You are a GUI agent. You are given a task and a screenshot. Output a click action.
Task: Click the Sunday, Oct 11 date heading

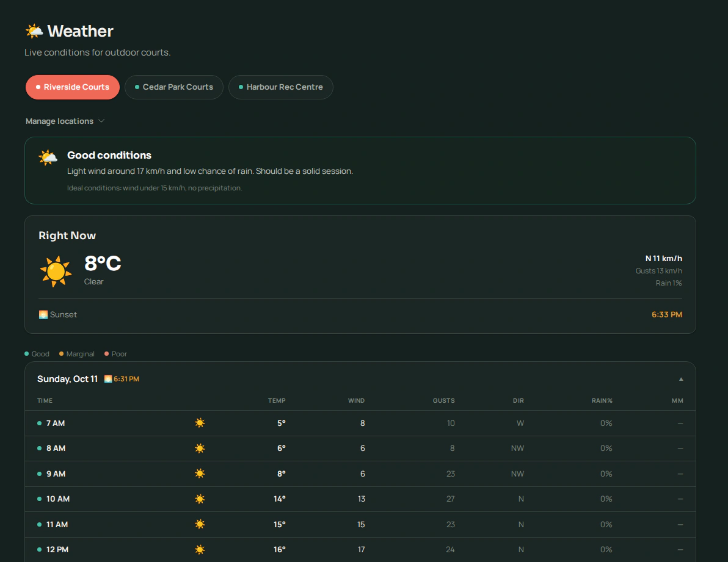point(67,379)
